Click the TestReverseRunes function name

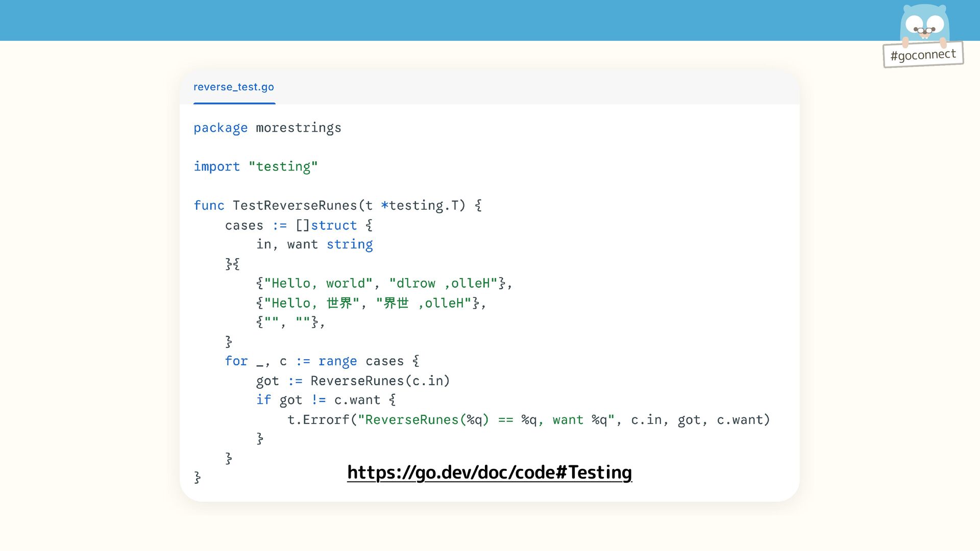[295, 206]
